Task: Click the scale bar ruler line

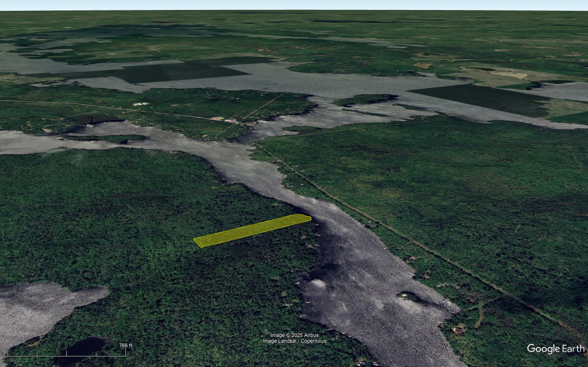Action: (67, 354)
